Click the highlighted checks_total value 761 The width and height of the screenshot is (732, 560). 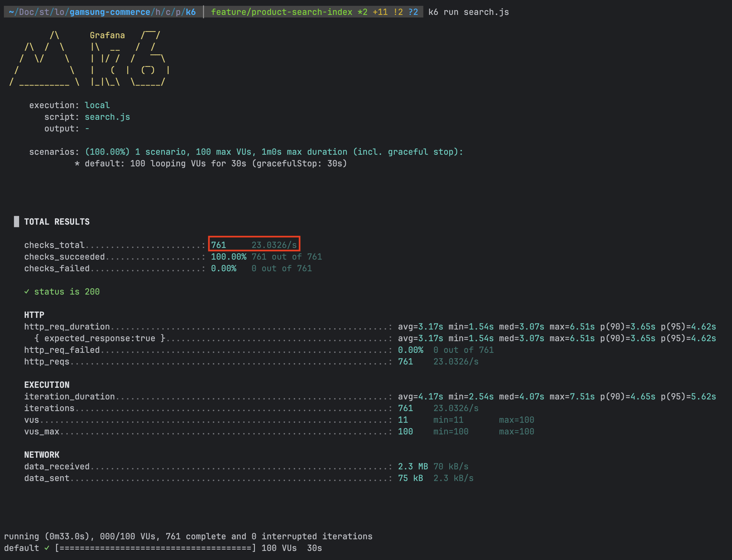pyautogui.click(x=219, y=245)
